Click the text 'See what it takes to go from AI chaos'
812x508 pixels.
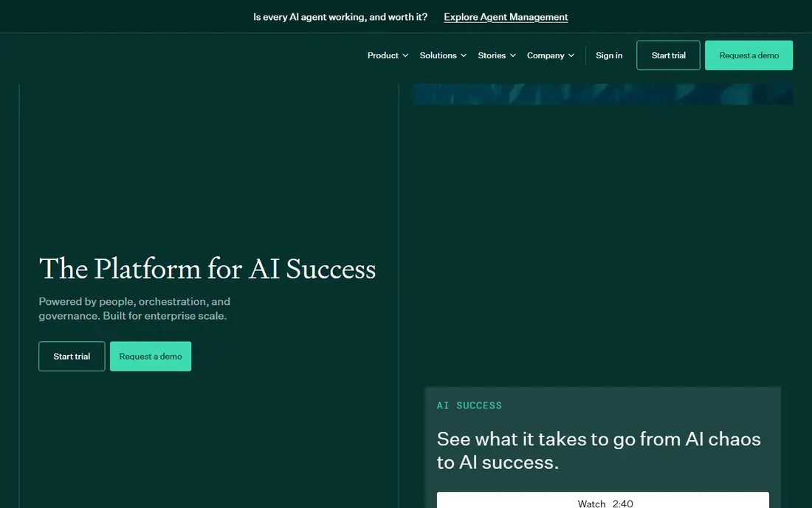click(x=599, y=439)
